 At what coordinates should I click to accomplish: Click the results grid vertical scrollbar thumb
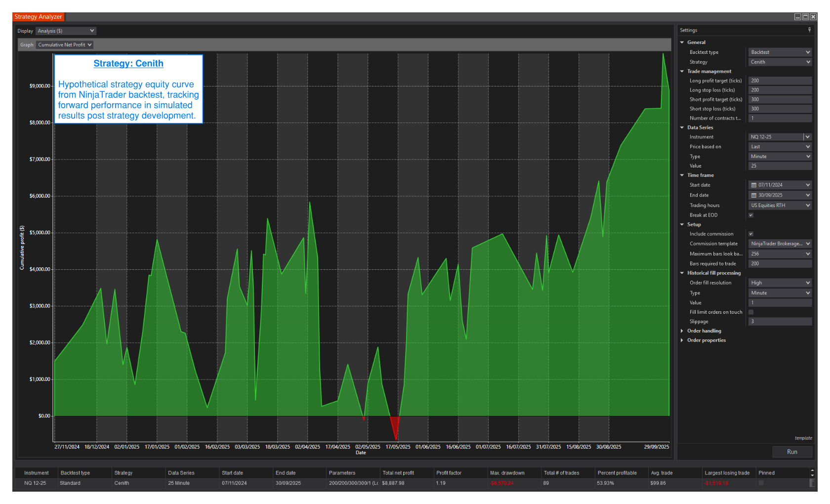coord(813,483)
